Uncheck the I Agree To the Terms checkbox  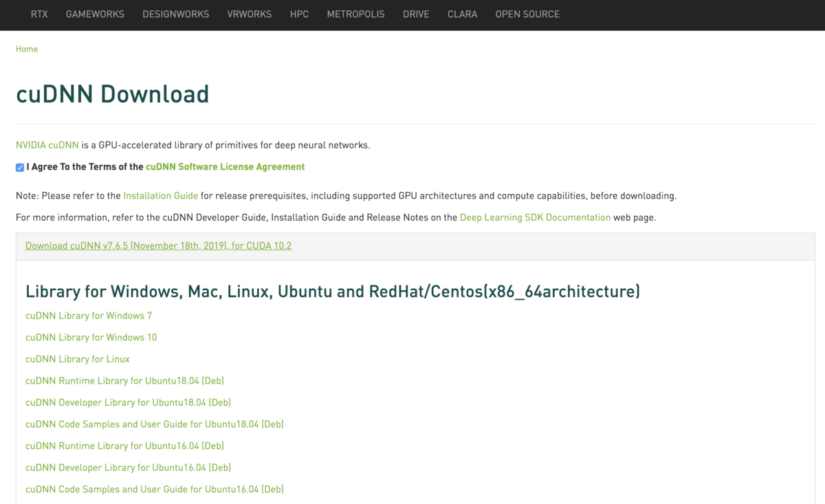click(x=20, y=167)
